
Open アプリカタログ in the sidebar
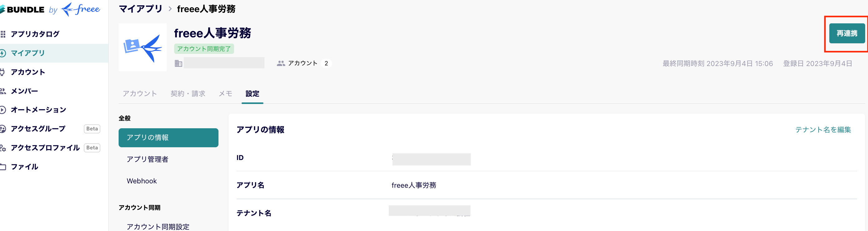[x=35, y=34]
